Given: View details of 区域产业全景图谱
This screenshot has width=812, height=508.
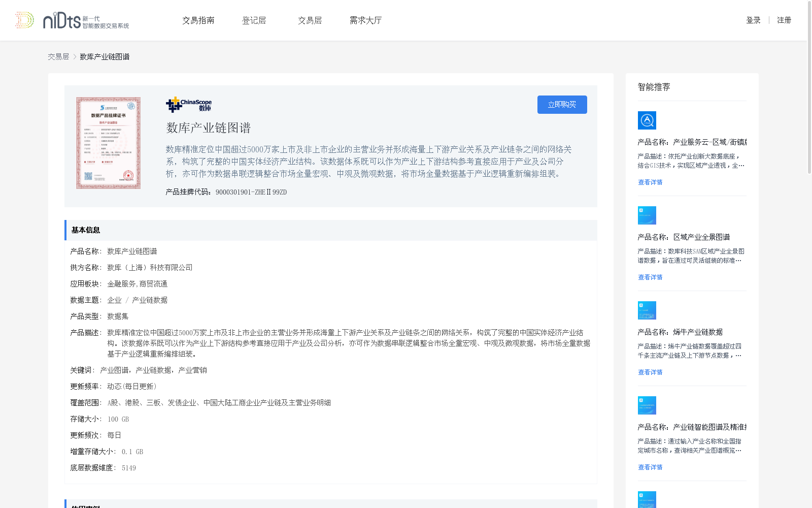Looking at the screenshot, I should pos(650,277).
